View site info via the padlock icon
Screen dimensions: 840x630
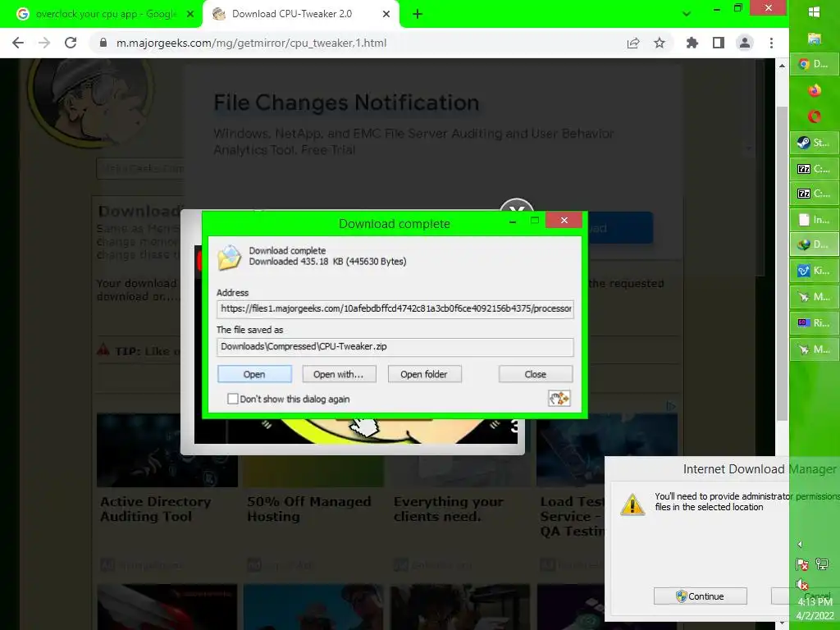103,43
